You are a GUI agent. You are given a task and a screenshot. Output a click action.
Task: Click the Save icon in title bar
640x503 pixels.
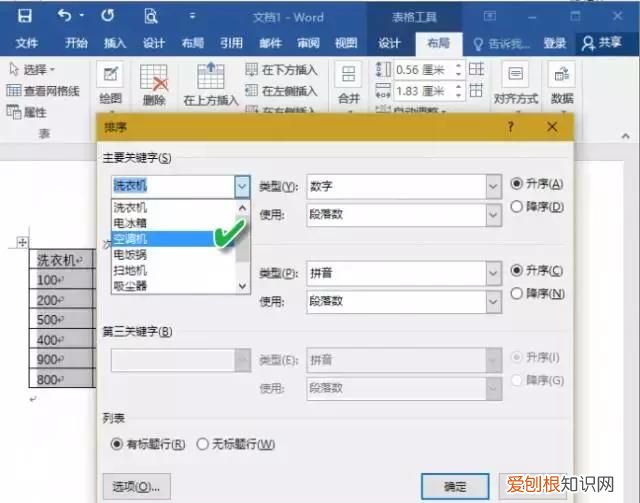[24, 16]
